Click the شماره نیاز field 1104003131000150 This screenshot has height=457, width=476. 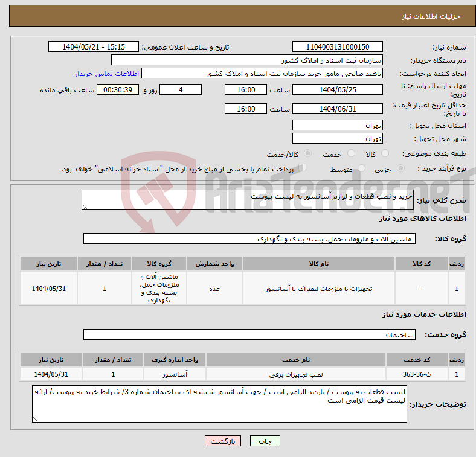[x=337, y=46]
